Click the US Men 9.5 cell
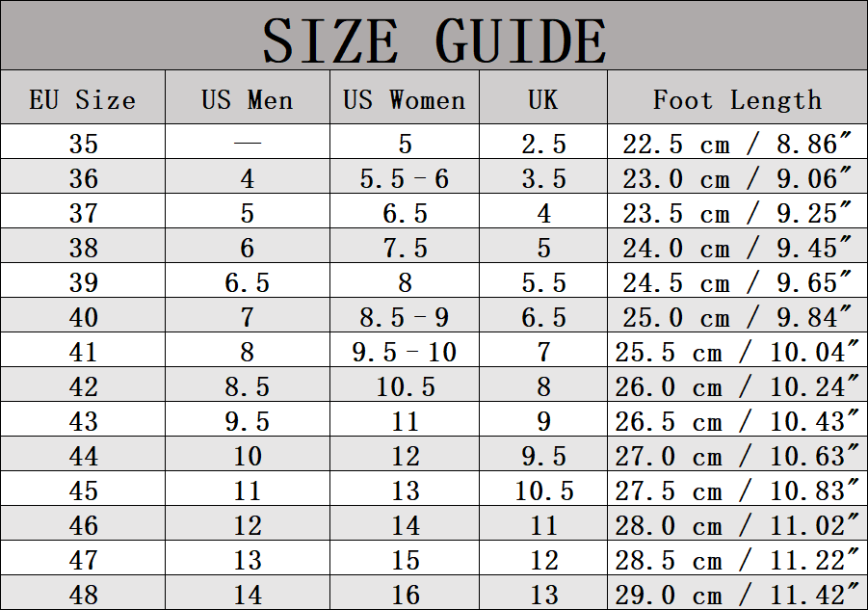 click(247, 421)
